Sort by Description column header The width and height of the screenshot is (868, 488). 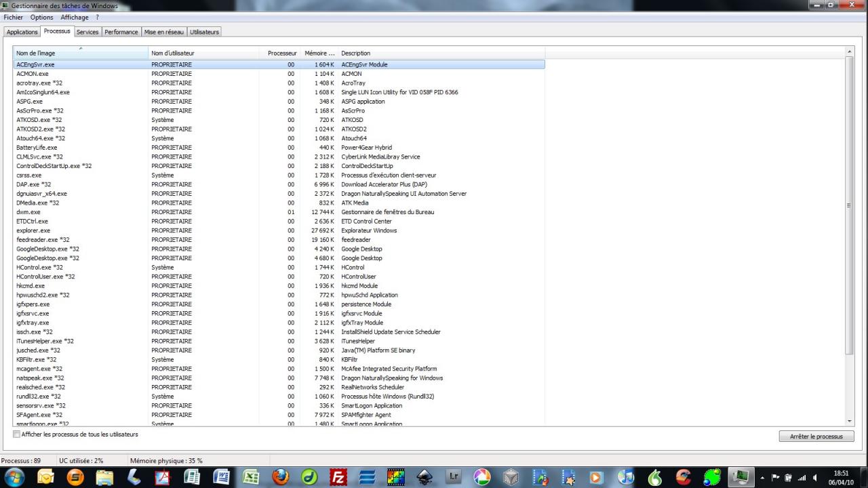point(441,53)
